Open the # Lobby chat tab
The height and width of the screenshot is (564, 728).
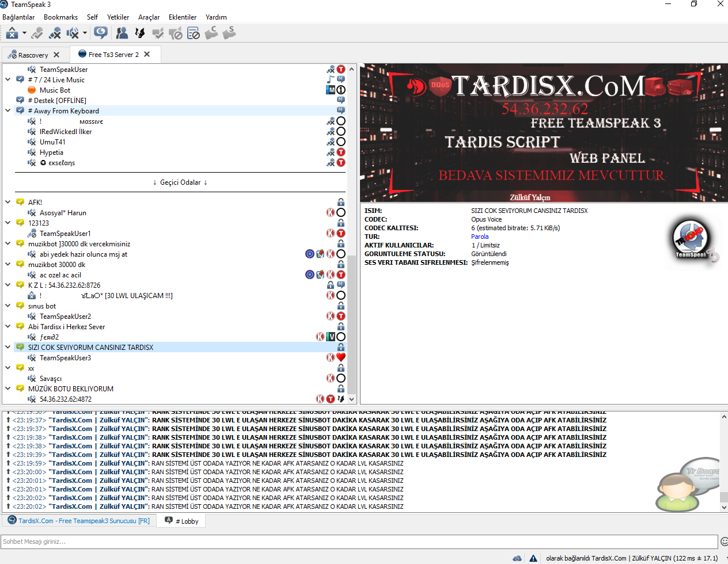(x=181, y=521)
